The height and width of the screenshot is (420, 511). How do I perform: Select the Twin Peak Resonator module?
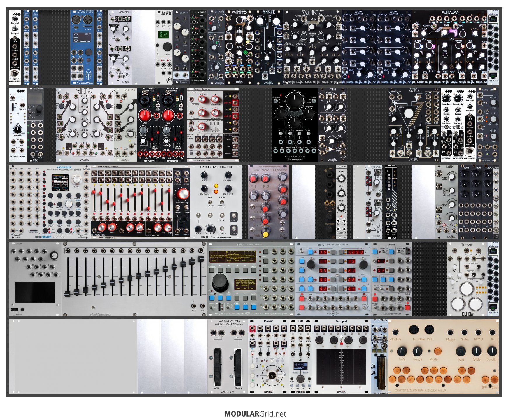pos(269,202)
